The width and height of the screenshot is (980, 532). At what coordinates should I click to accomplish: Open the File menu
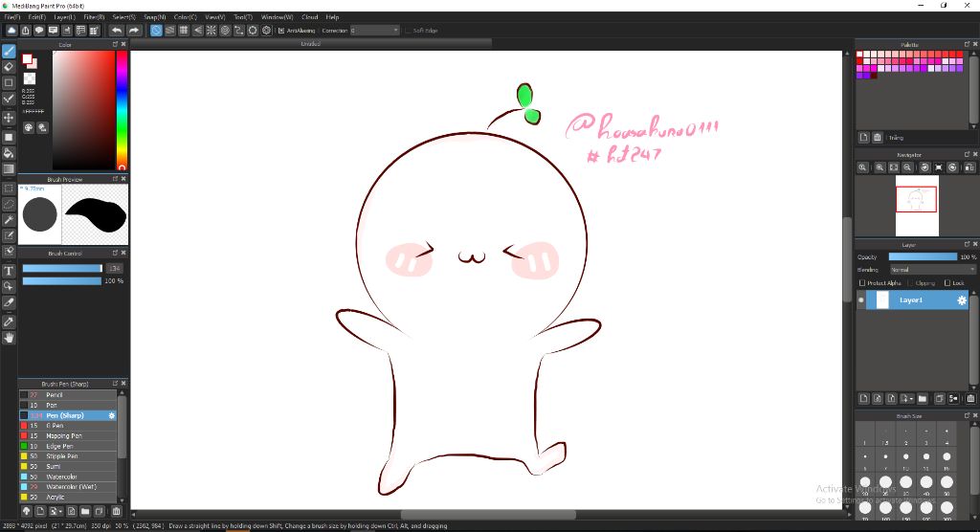(11, 17)
